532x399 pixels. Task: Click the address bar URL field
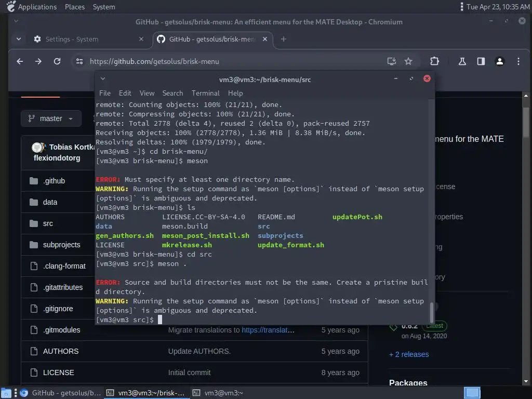coord(234,61)
